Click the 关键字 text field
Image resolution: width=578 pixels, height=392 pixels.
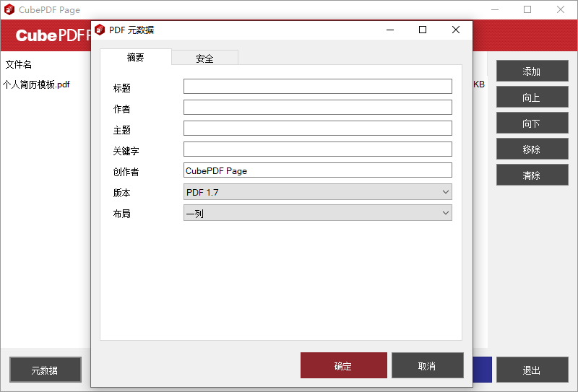coord(318,149)
